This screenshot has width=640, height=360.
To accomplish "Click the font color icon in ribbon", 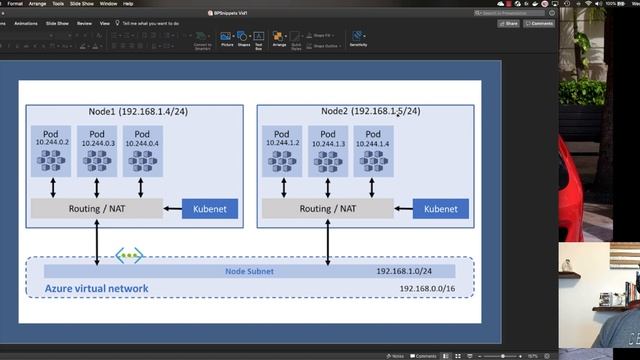I will pos(96,47).
